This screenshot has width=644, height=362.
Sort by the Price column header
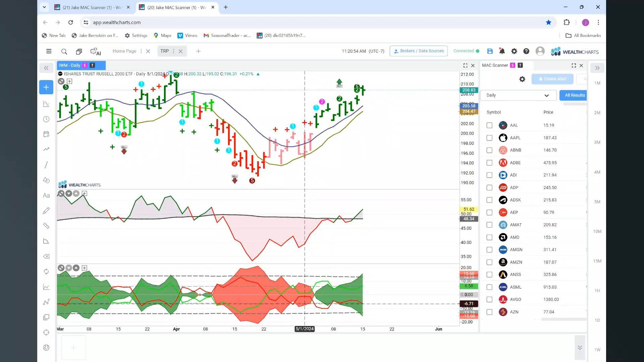click(x=548, y=112)
